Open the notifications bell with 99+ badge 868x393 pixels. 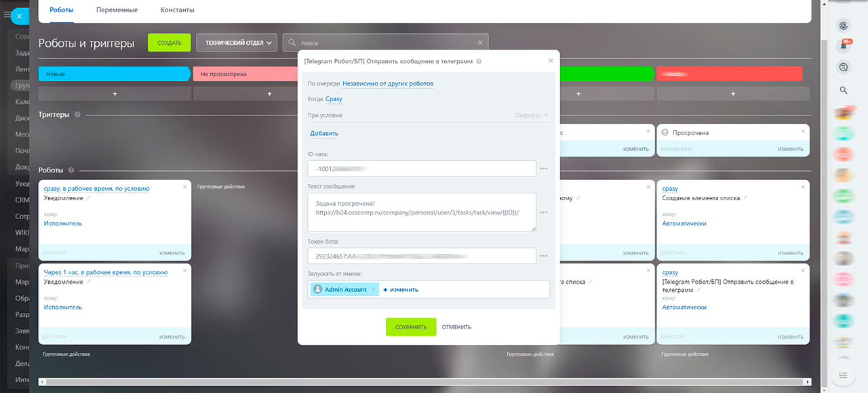844,45
